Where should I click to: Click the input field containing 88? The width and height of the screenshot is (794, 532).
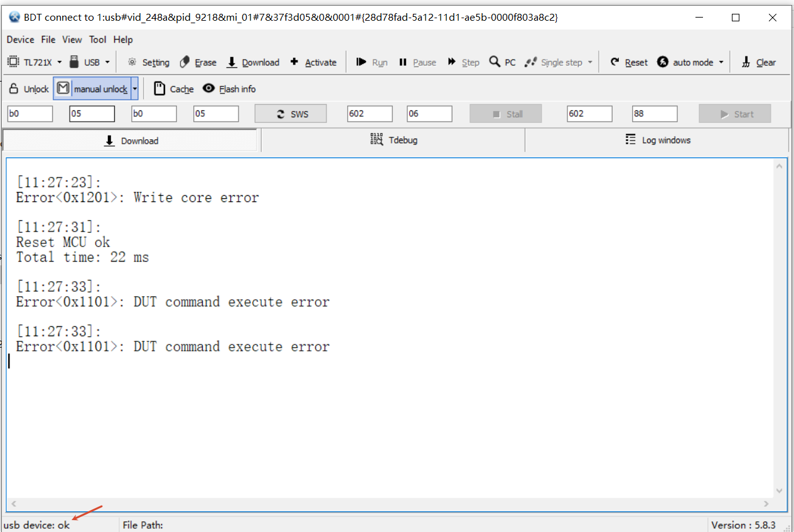coord(655,114)
